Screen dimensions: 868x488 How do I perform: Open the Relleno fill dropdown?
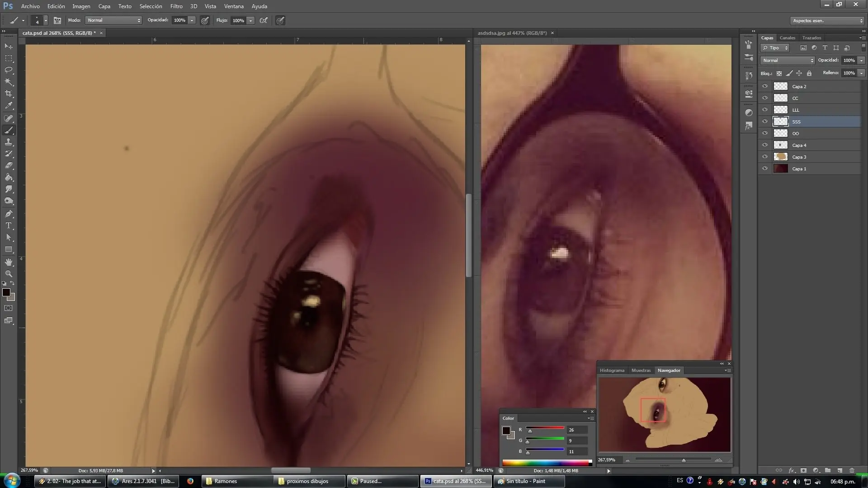[x=862, y=73]
